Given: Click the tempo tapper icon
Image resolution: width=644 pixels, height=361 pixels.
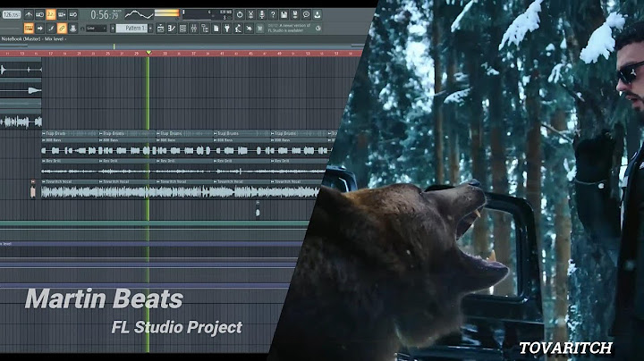Looking at the screenshot, I should pyautogui.click(x=238, y=29).
